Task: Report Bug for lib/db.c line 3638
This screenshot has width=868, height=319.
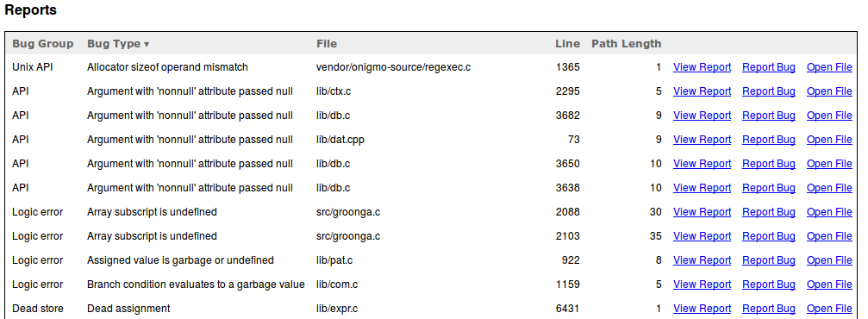Action: point(768,188)
